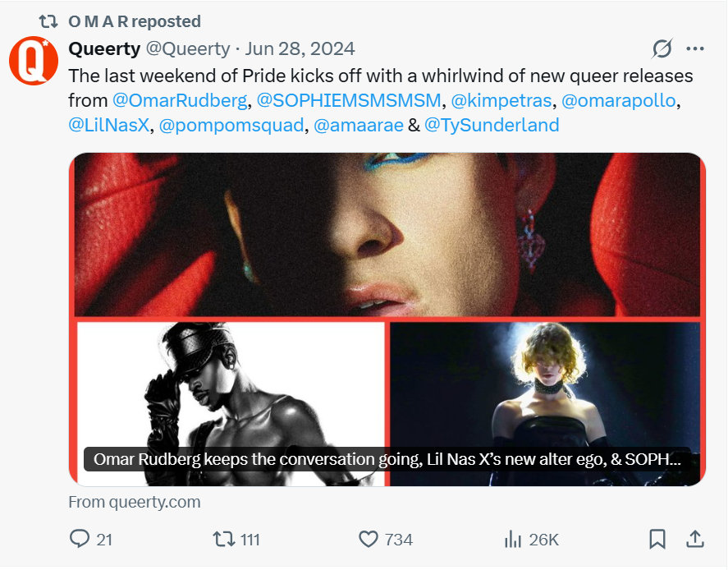
Task: Repost this Queerty post
Action: pos(222,539)
